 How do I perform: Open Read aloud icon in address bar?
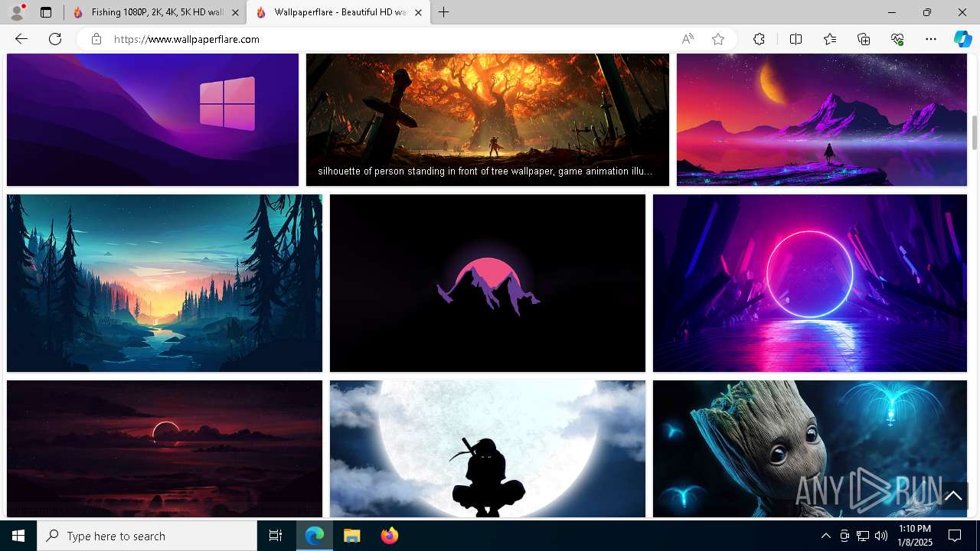point(688,39)
